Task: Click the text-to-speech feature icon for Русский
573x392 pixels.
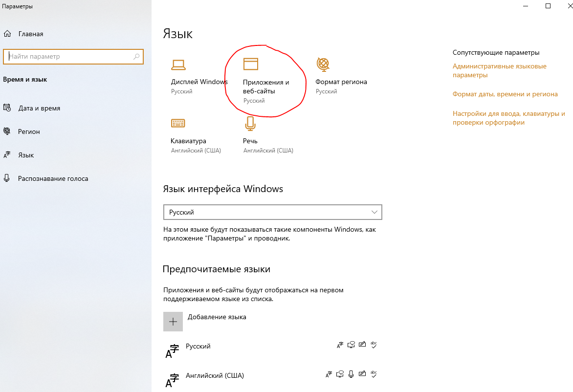Action: coord(351,345)
